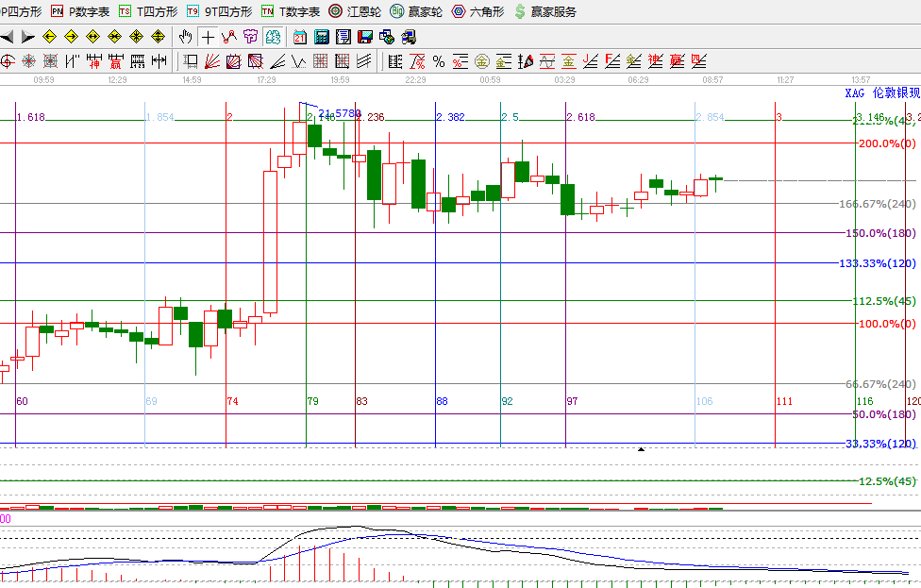Open the calendar icon showing 21
Viewport: 921px width, 588px height.
[x=300, y=37]
